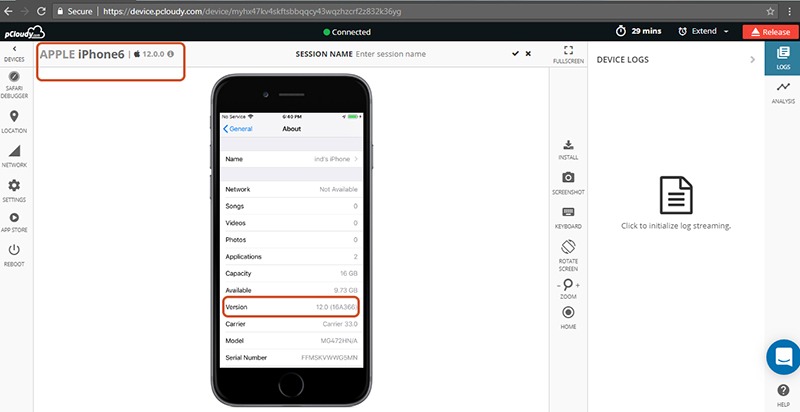This screenshot has height=412, width=800.
Task: Select the Version row on iPhone
Action: [x=291, y=307]
